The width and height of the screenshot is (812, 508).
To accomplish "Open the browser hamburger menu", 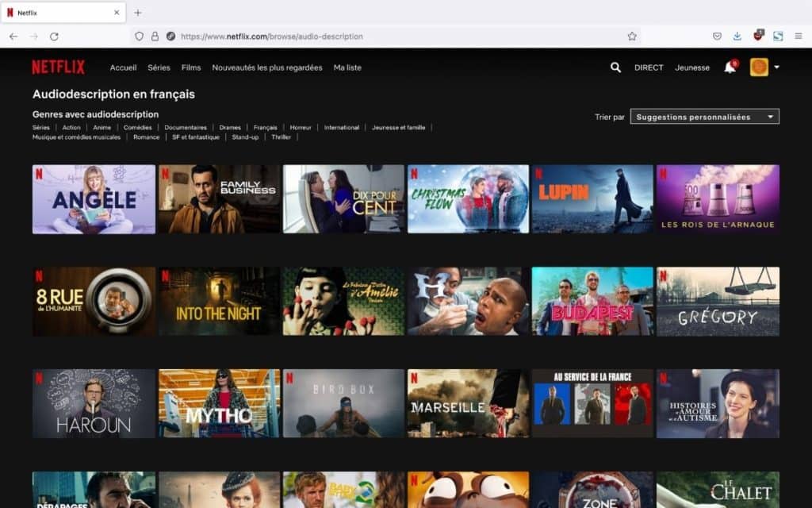I will (799, 37).
